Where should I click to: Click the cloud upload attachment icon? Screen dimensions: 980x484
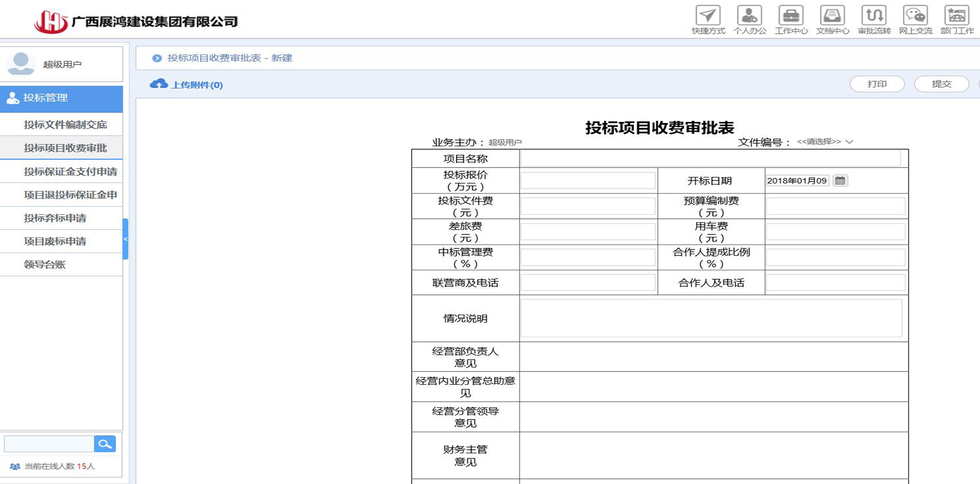pos(158,84)
